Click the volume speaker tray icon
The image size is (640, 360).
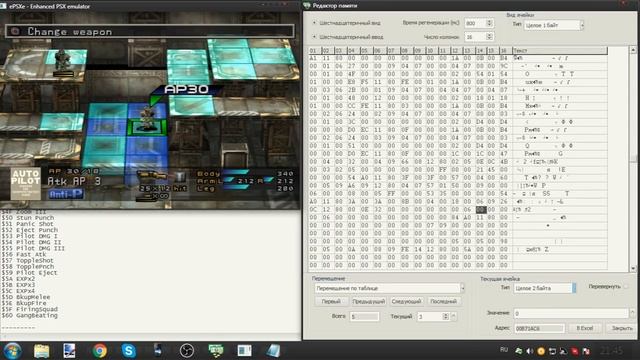pyautogui.click(x=529, y=351)
